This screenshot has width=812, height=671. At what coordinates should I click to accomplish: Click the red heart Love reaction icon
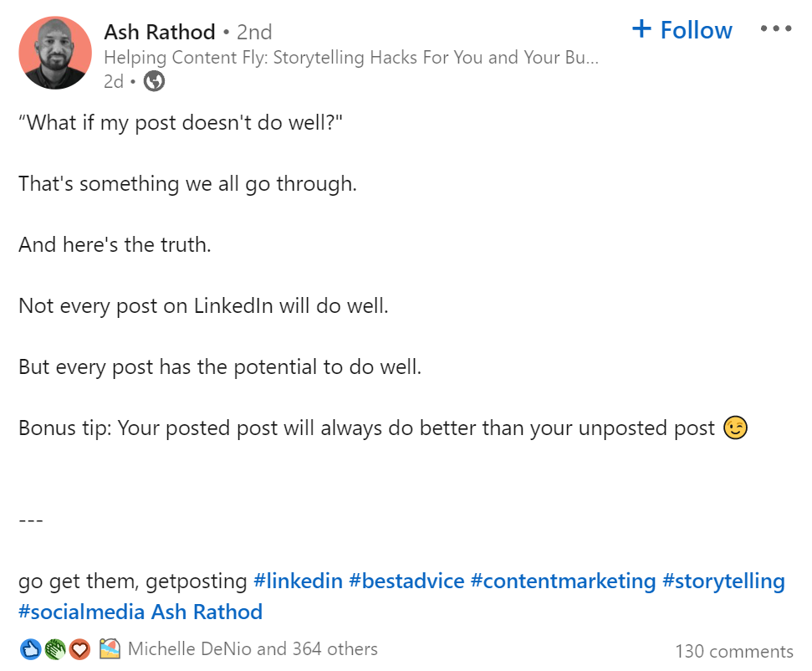[x=79, y=649]
